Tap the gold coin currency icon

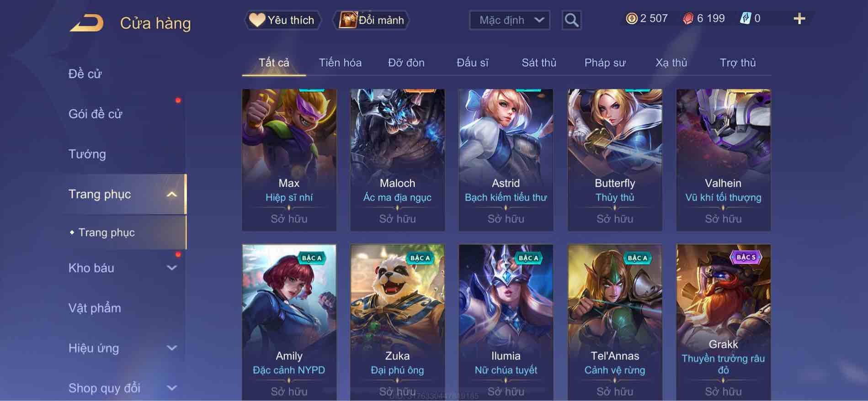tap(631, 18)
